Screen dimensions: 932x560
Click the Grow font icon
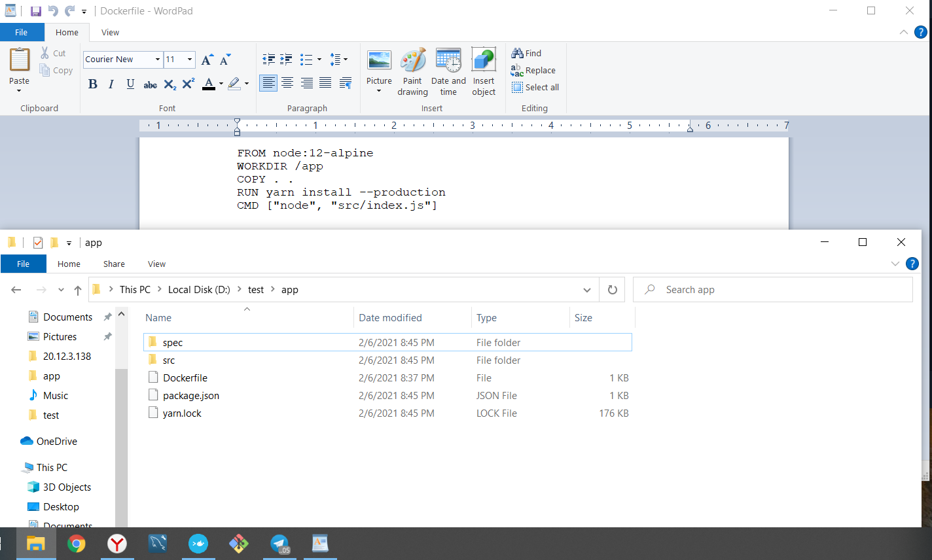[x=207, y=60]
